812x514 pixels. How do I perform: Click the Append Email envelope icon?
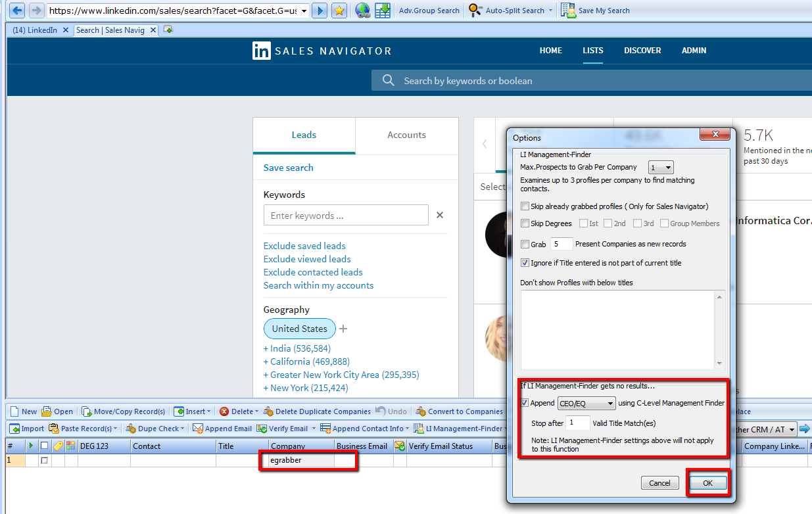(x=198, y=429)
